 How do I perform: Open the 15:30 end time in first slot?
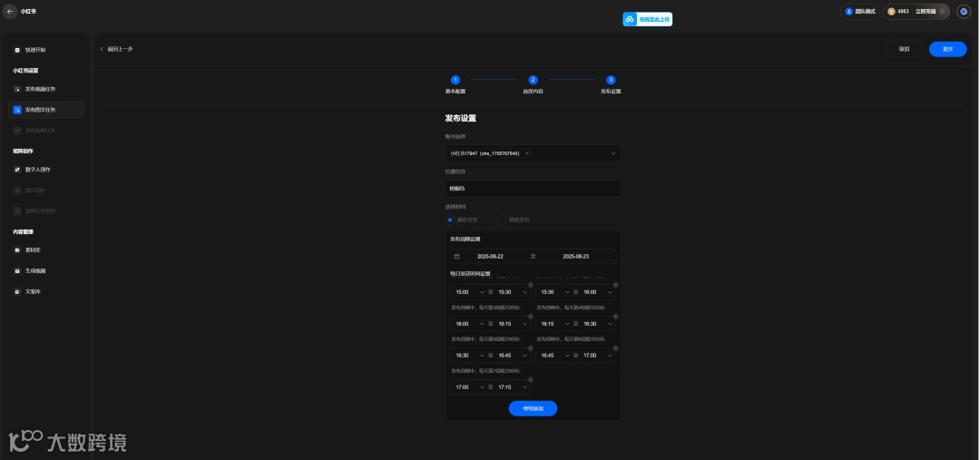click(513, 292)
